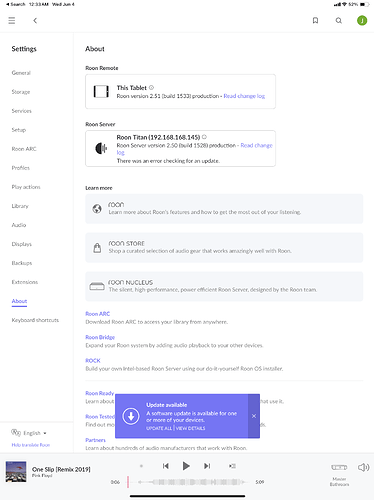Skip to the next track
This screenshot has width=374, height=500.
(x=207, y=466)
